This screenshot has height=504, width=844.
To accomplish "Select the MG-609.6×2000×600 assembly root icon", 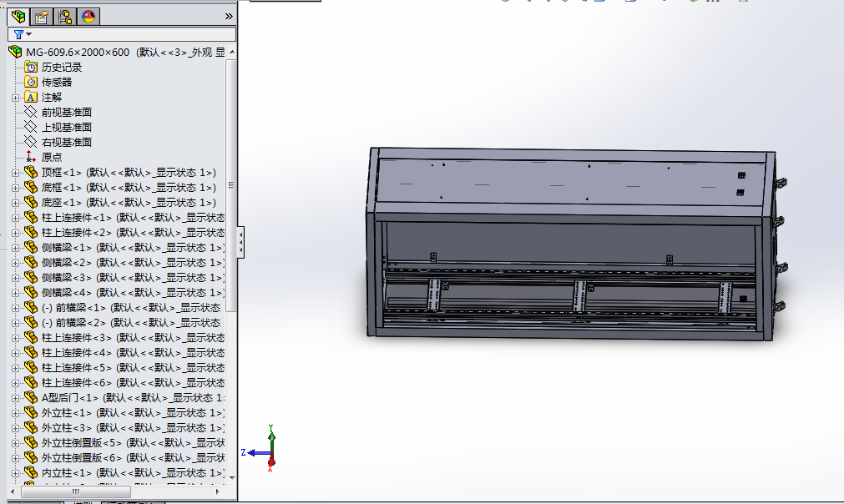I will (16, 53).
